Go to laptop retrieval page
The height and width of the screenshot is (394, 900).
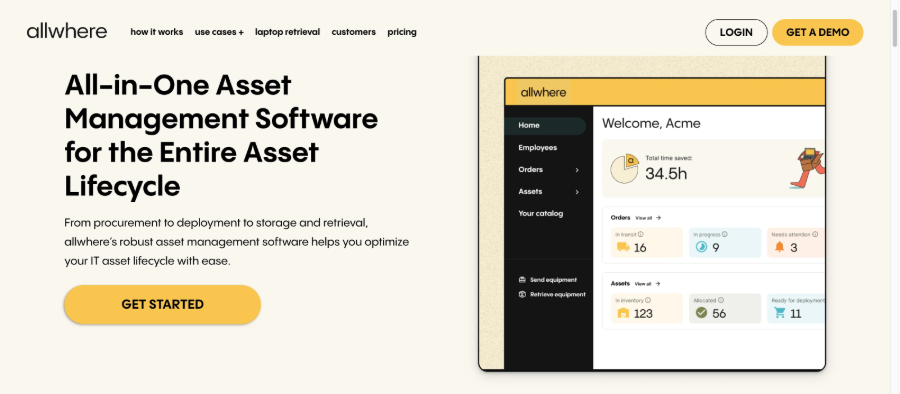288,32
